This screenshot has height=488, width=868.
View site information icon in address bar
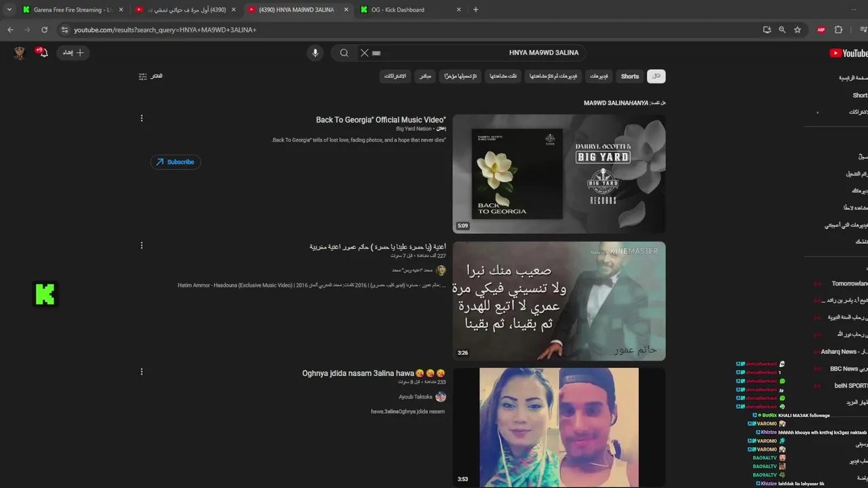[64, 30]
